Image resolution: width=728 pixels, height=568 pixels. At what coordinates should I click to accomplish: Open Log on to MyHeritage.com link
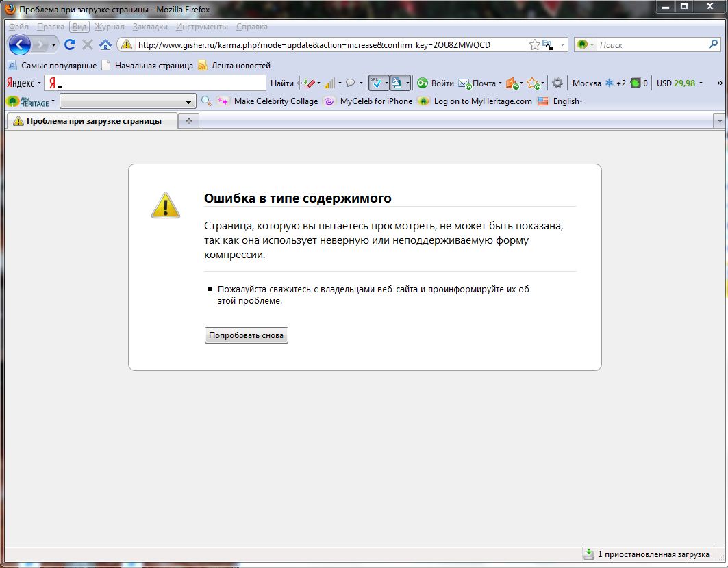(482, 101)
